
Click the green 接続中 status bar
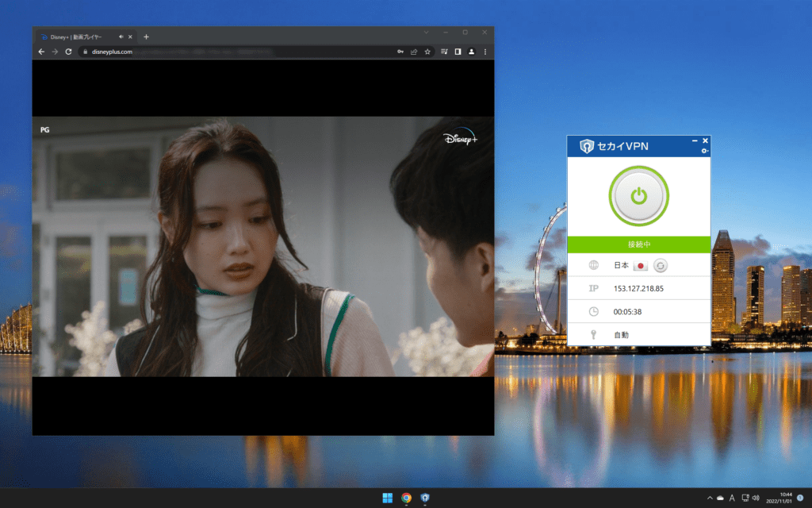pos(638,244)
